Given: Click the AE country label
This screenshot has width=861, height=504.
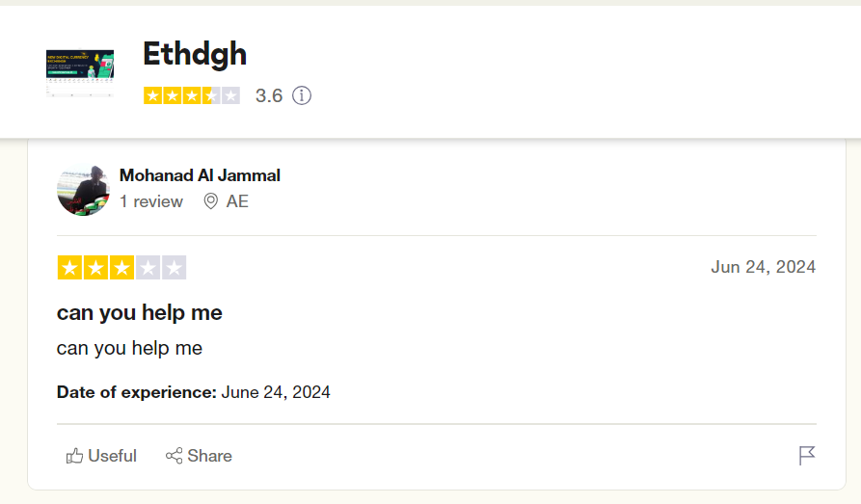Looking at the screenshot, I should click(237, 201).
